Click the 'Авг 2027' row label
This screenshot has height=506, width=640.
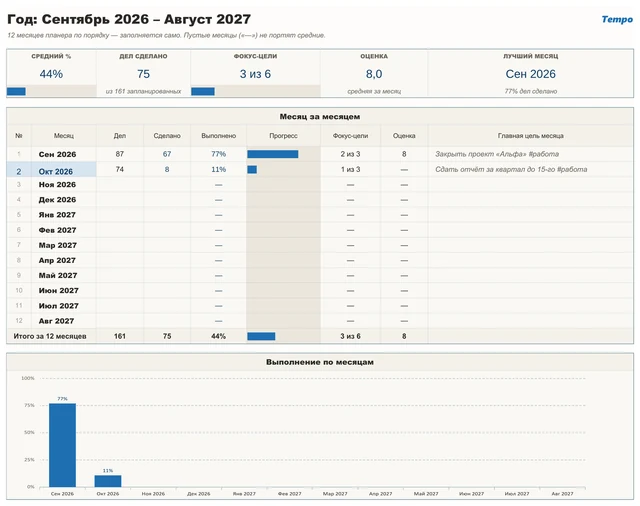click(56, 321)
